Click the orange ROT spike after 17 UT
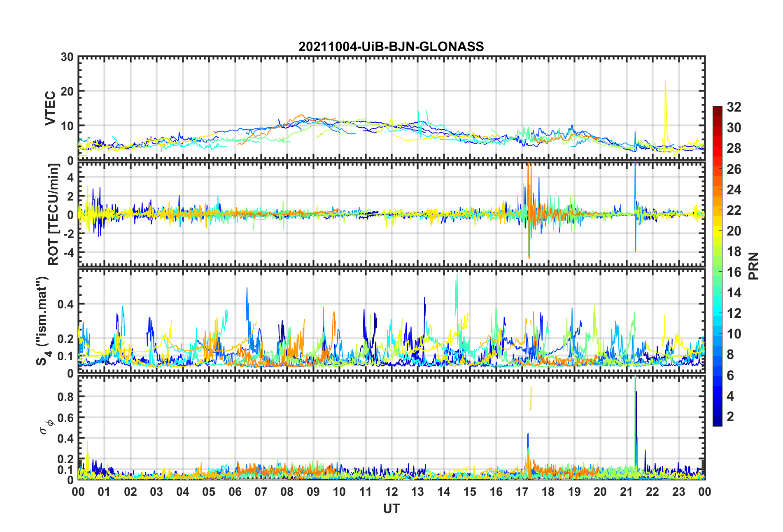The image size is (783, 532). 530,210
